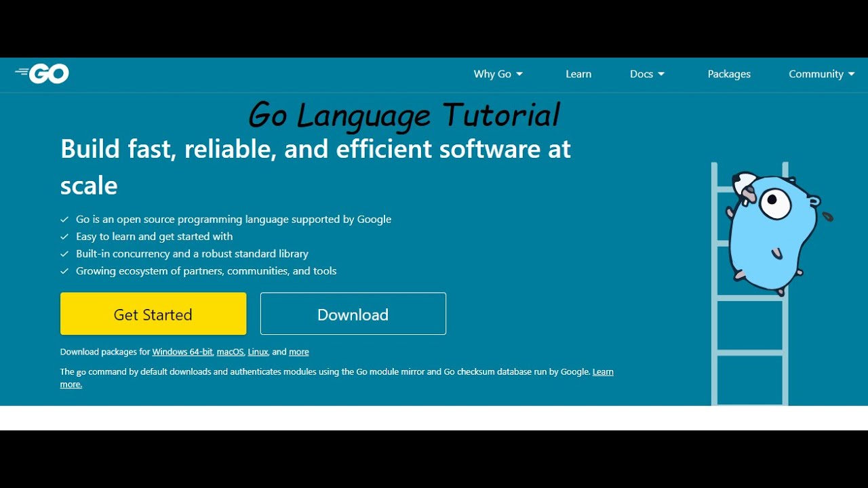The image size is (868, 488).
Task: Follow the 'more' download packages link
Action: click(299, 352)
